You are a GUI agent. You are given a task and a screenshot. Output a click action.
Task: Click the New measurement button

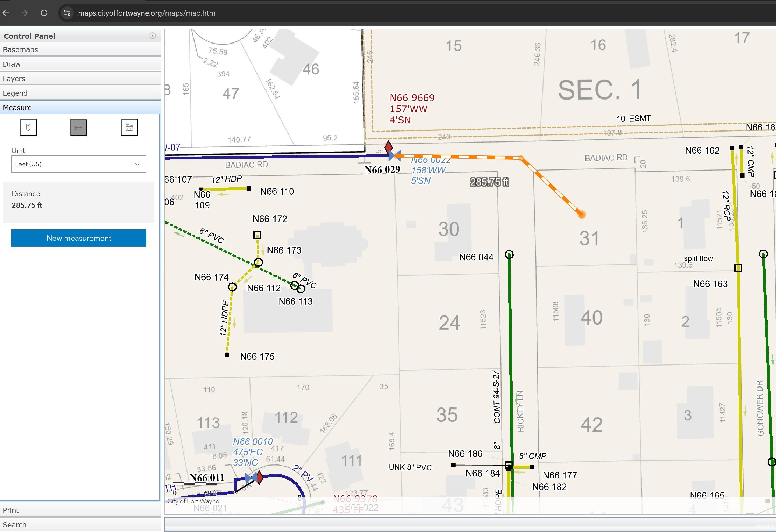[x=79, y=238]
